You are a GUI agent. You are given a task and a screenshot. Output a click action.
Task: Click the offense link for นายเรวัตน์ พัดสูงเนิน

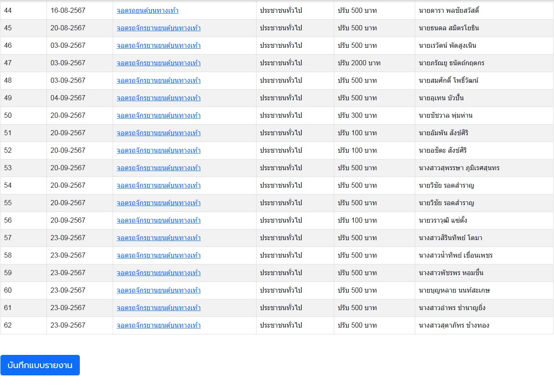(x=158, y=45)
